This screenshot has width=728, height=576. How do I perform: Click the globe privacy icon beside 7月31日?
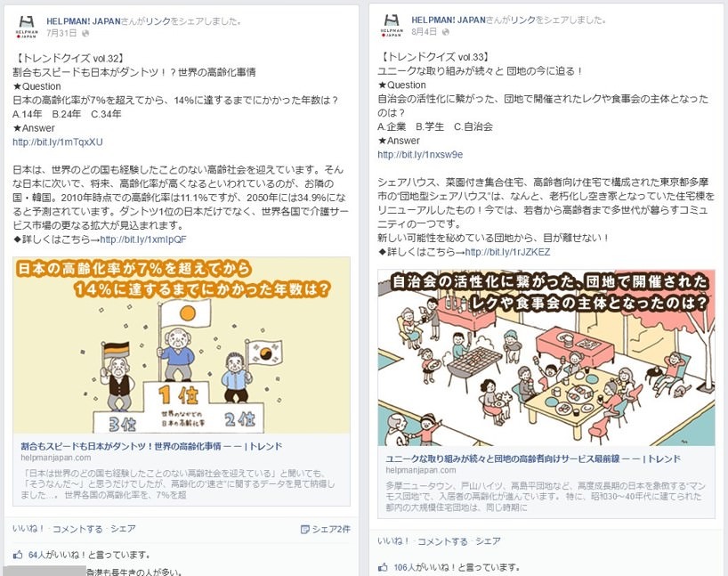coord(85,34)
